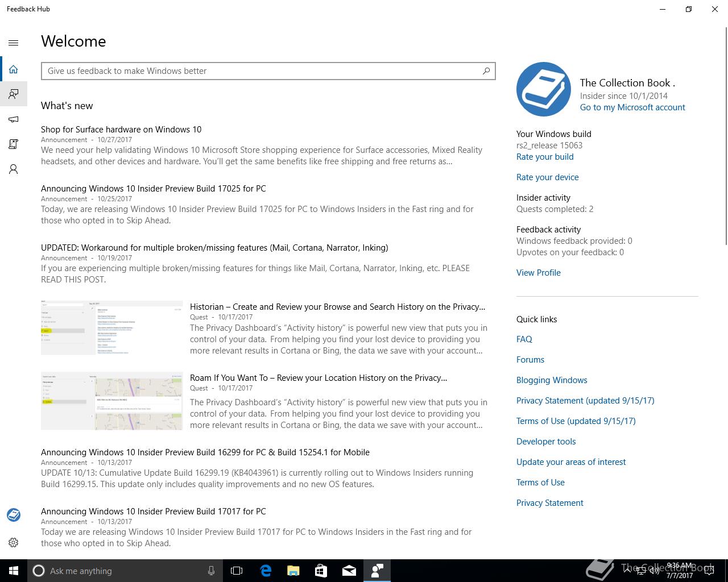Open Microsoft Store from taskbar
728x582 pixels.
pyautogui.click(x=321, y=571)
